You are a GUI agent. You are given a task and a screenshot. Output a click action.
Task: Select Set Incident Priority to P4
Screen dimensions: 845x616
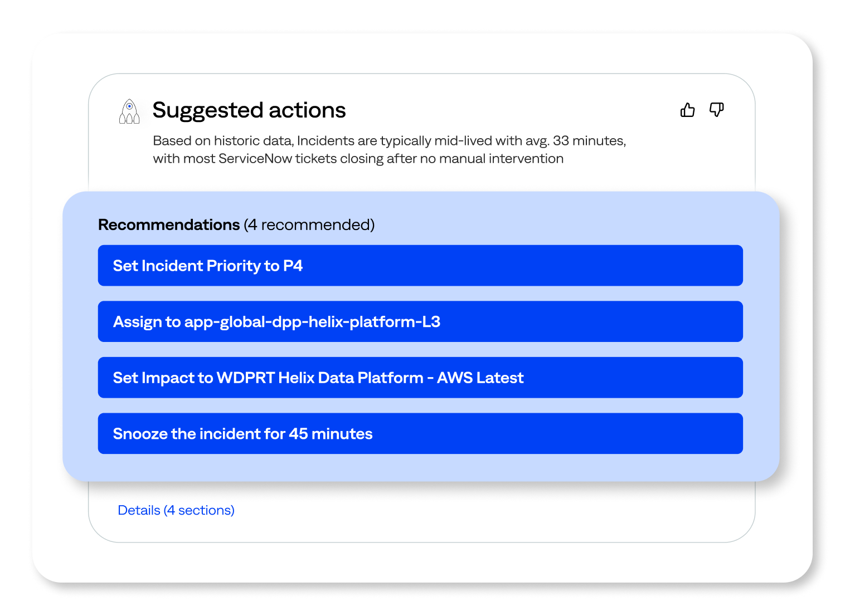pyautogui.click(x=420, y=266)
